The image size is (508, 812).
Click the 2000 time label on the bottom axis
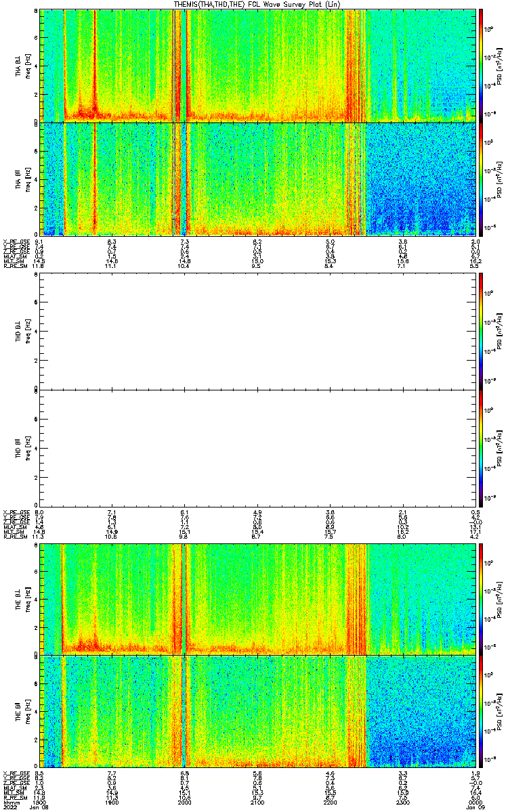click(184, 803)
